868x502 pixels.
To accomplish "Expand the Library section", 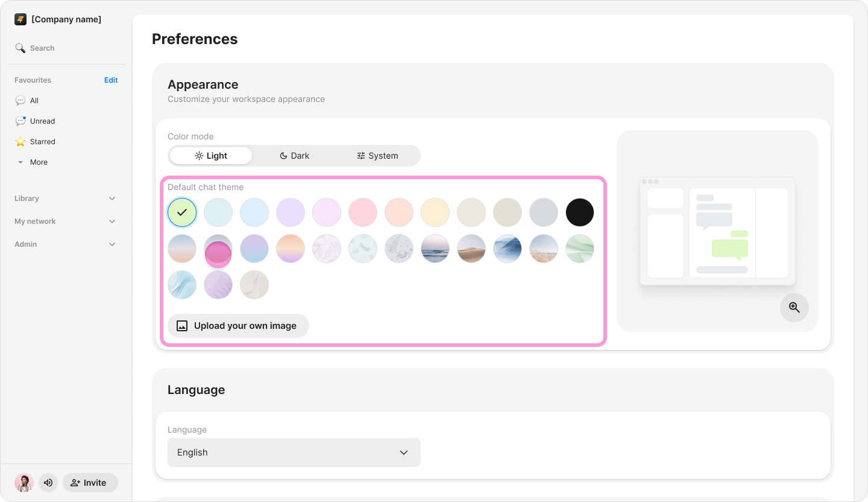I will tap(66, 199).
